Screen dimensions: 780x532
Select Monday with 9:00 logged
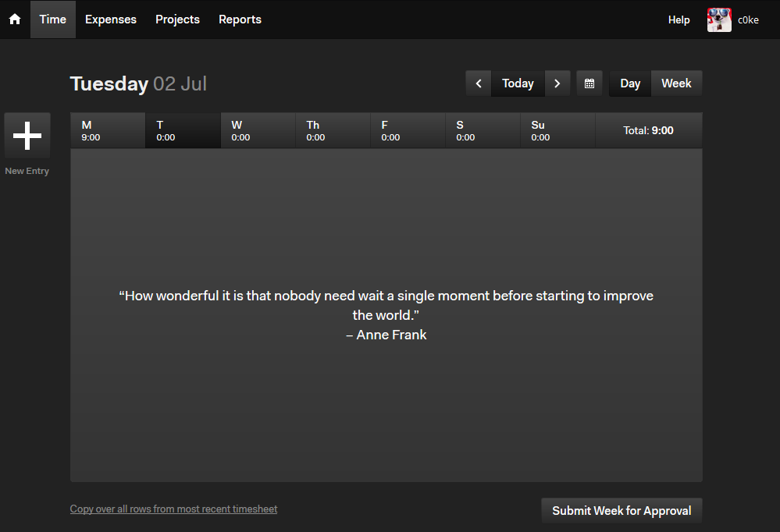tap(108, 131)
